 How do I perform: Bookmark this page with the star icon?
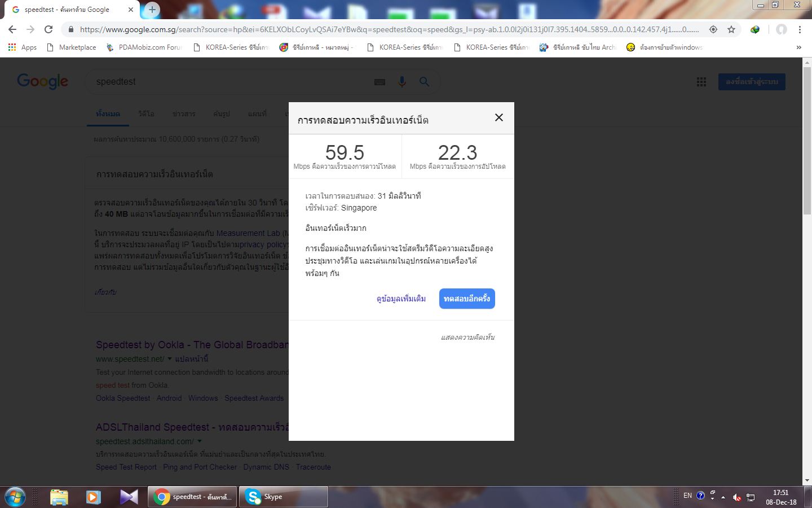tap(731, 29)
